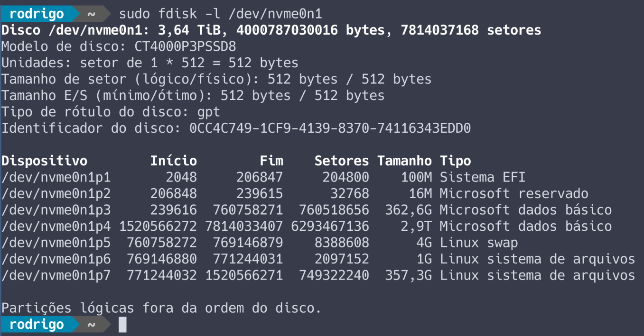Click the Tamanho column header
Screen dimensions: 644x336
click(404, 161)
